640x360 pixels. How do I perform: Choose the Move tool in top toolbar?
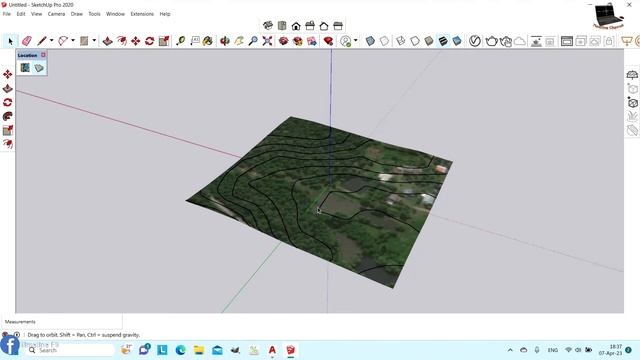tap(136, 41)
